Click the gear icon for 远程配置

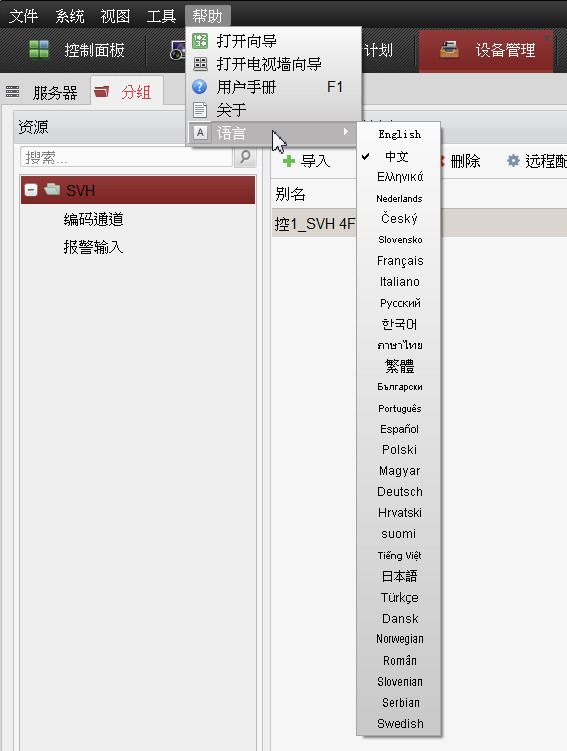513,160
